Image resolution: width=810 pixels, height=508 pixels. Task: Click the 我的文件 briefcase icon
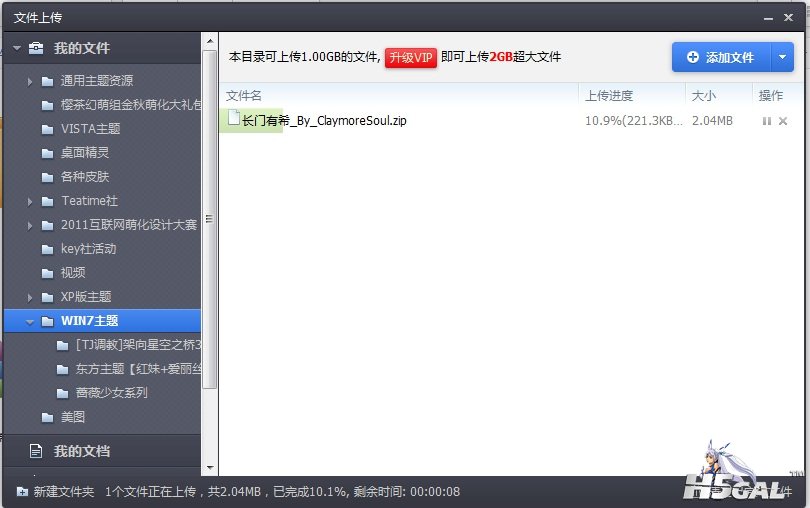tap(36, 48)
